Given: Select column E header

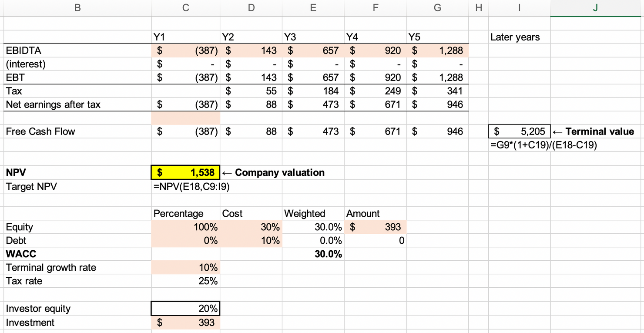Looking at the screenshot, I should (x=313, y=8).
